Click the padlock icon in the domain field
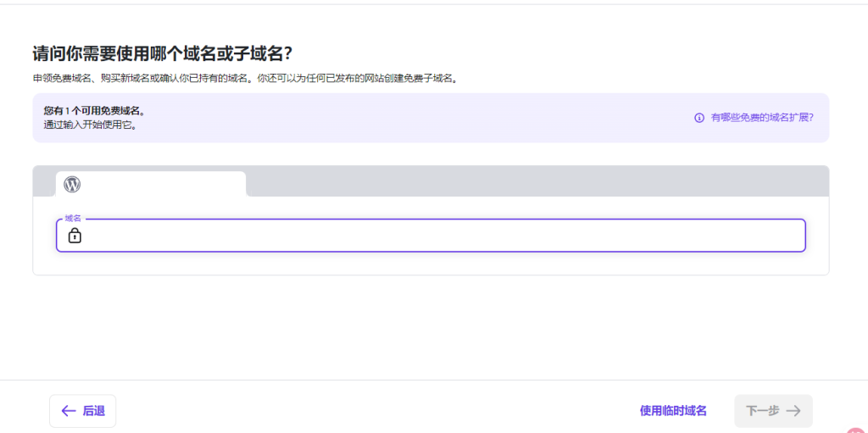 [75, 236]
